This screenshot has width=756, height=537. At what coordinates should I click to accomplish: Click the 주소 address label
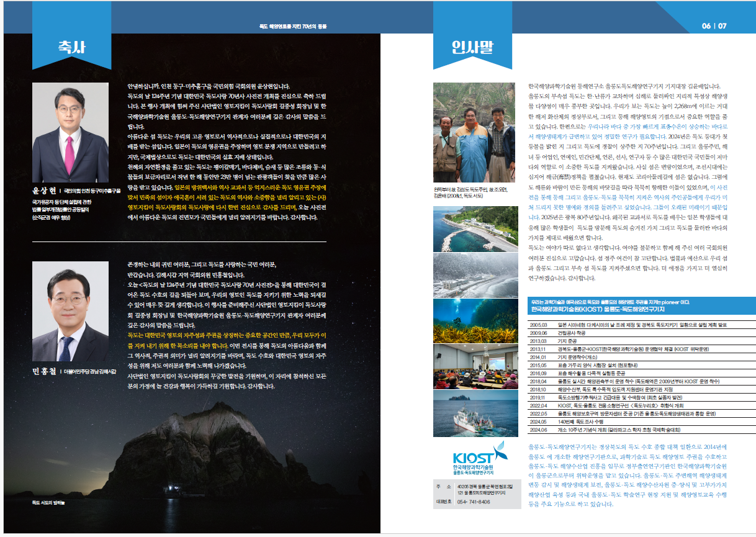pyautogui.click(x=444, y=486)
